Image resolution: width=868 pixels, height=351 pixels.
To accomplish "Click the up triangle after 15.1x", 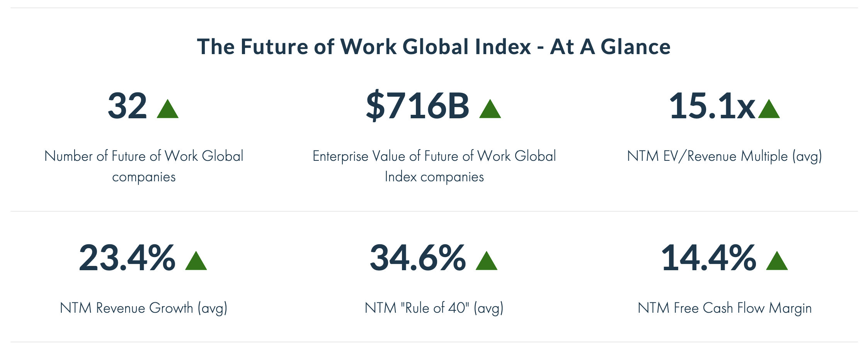I will (x=769, y=110).
